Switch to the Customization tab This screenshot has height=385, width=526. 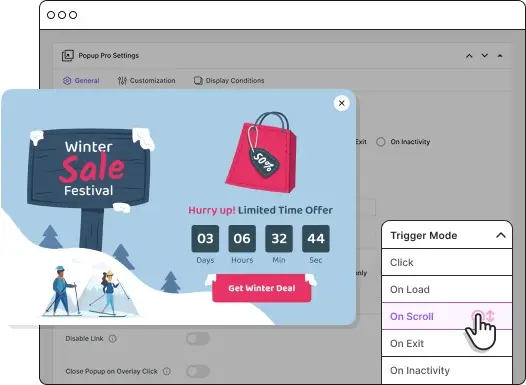coord(147,80)
